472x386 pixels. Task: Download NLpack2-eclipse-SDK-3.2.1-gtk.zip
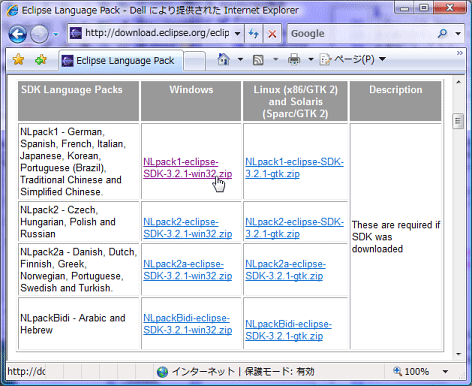coord(294,228)
